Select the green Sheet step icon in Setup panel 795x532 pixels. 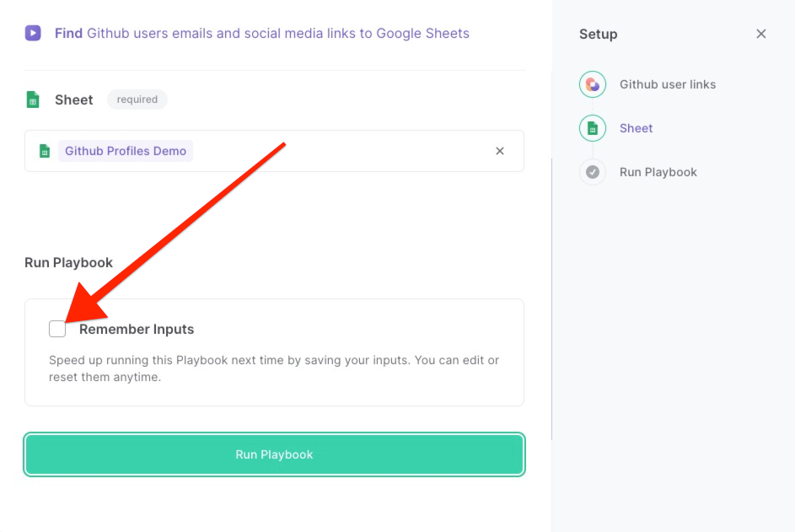tap(593, 128)
